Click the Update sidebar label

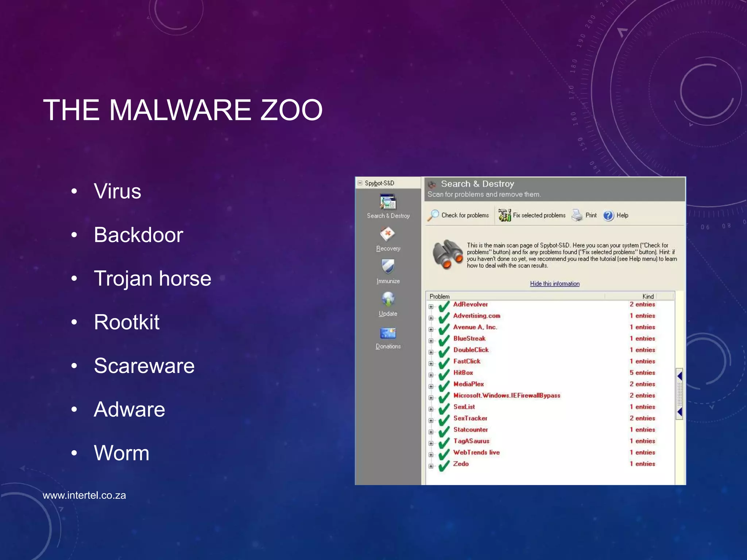tap(388, 314)
